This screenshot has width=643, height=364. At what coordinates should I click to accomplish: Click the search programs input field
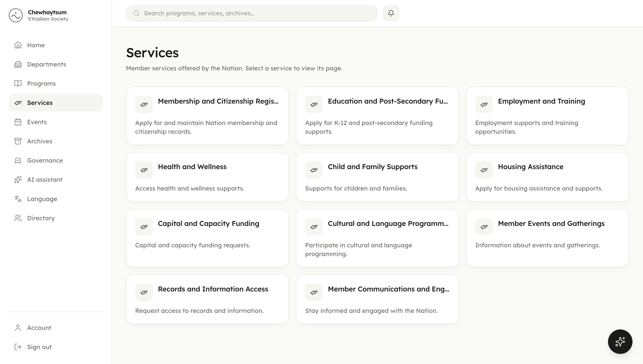(x=252, y=13)
